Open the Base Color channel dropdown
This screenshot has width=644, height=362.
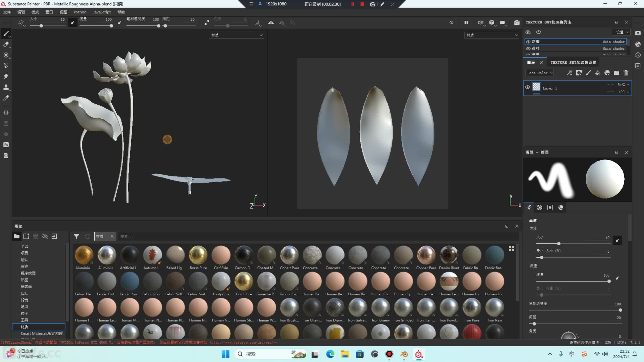[x=539, y=73]
